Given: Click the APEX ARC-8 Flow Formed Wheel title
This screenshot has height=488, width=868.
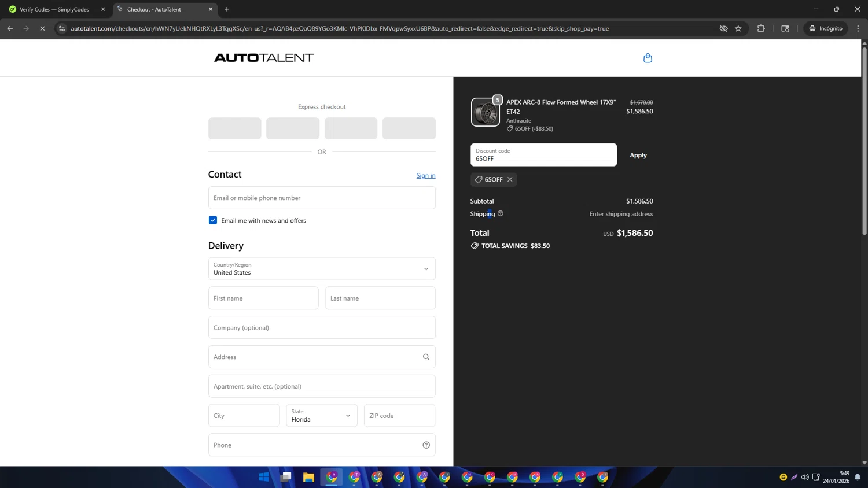Looking at the screenshot, I should [561, 106].
